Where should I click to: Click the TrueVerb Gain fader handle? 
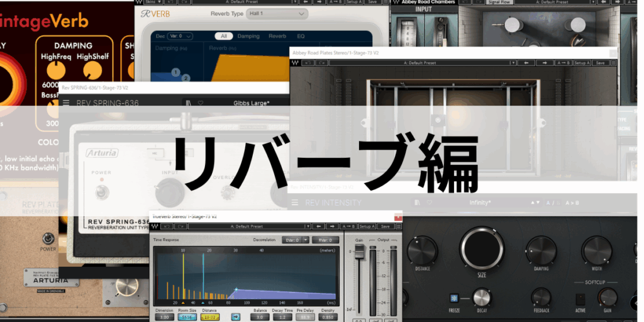coord(360,252)
